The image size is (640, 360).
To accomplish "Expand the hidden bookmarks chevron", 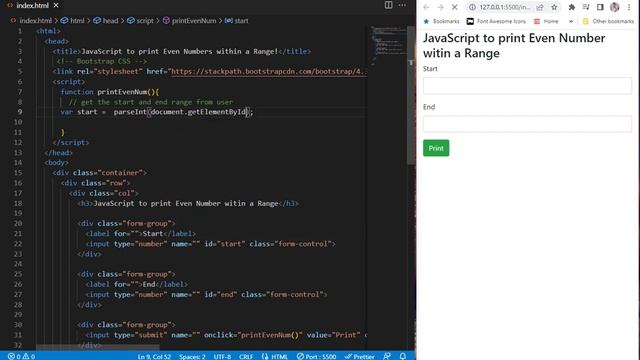I will coord(571,21).
